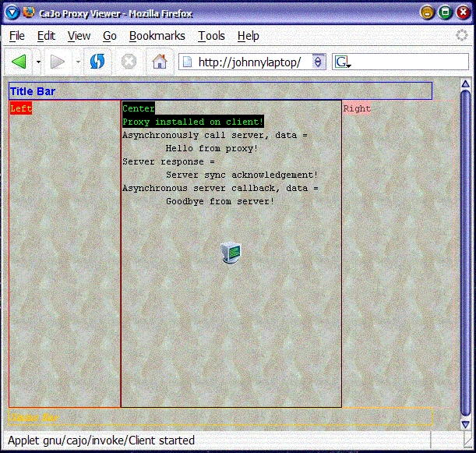Open the View menu

79,36
